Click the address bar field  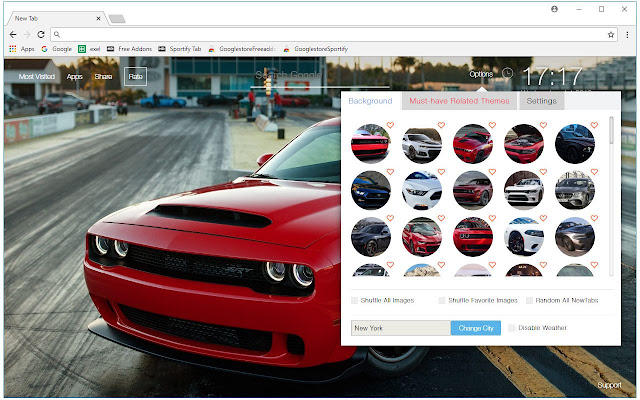[333, 35]
